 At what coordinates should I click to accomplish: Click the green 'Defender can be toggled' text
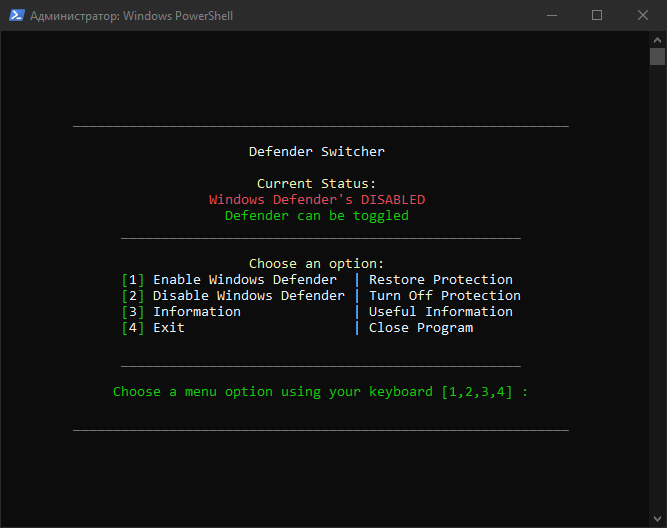(x=316, y=216)
